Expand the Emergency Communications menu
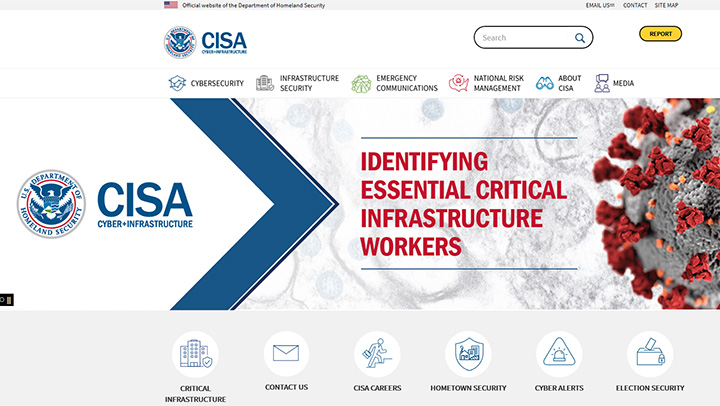Image resolution: width=720 pixels, height=406 pixels. 395,84
